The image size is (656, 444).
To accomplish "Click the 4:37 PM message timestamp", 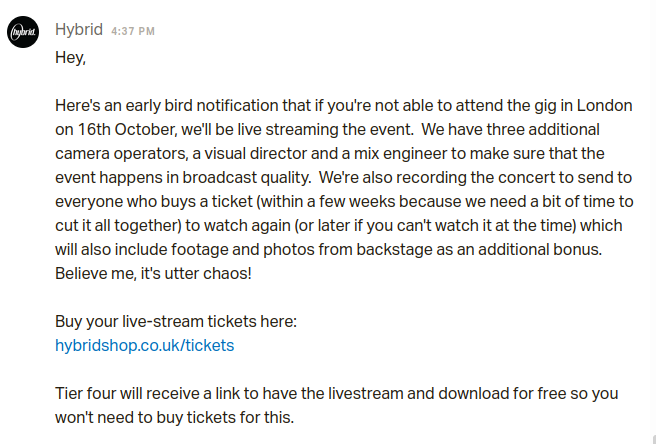I will (133, 31).
